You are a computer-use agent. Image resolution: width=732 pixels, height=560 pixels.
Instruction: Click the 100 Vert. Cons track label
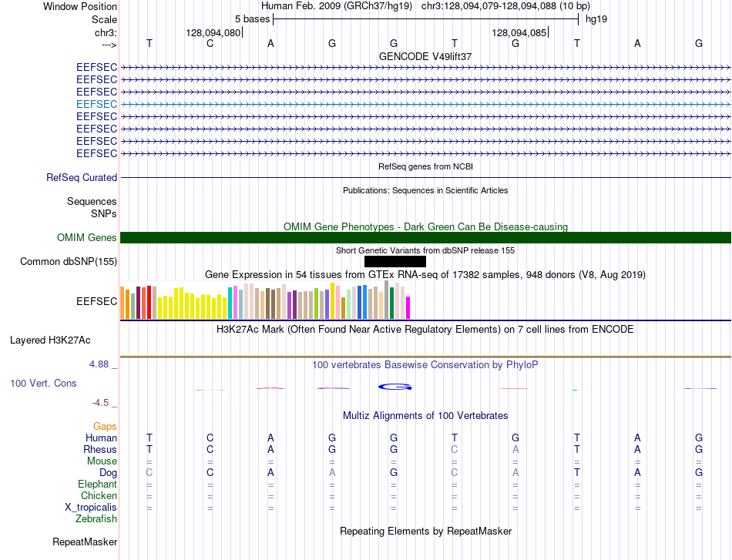(43, 383)
